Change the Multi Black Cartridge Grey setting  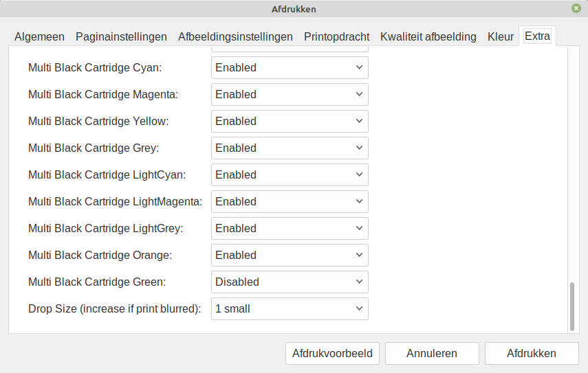tap(290, 148)
